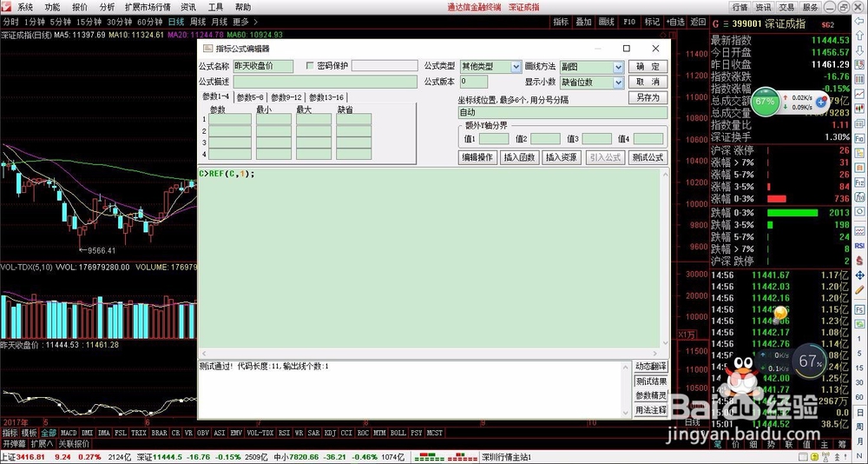This screenshot has height=464, width=868.
Task: Switch to 60-minute period in right sidebar
Action: [x=859, y=397]
